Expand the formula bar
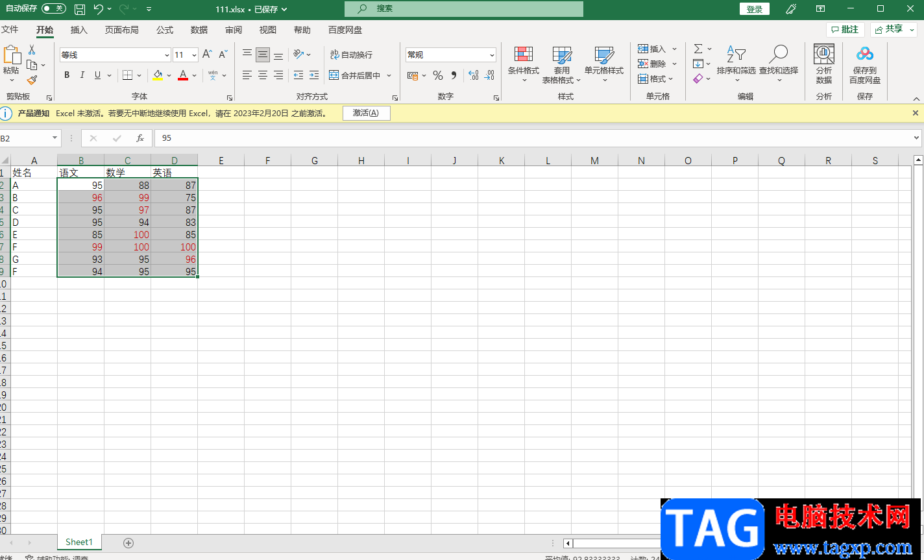This screenshot has width=924, height=560. point(916,138)
